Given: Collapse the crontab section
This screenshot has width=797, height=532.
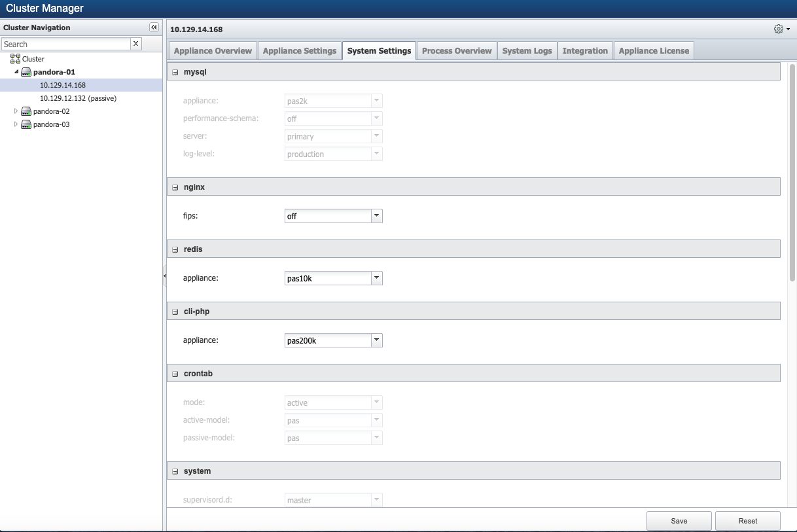Looking at the screenshot, I should [175, 374].
